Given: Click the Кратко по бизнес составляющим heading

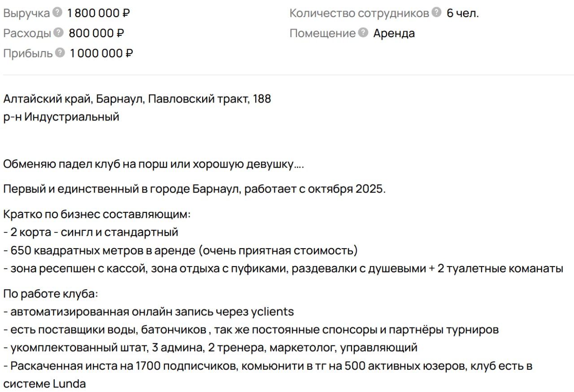Looking at the screenshot, I should point(97,214).
